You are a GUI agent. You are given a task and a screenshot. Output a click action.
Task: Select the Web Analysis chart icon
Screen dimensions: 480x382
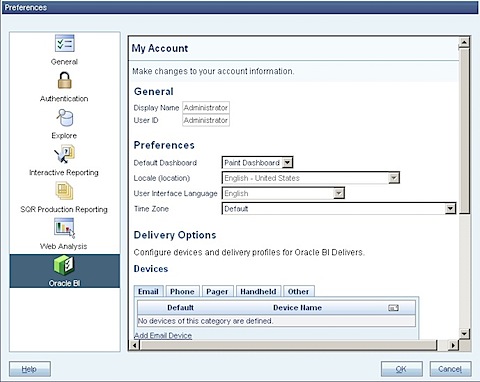click(64, 228)
